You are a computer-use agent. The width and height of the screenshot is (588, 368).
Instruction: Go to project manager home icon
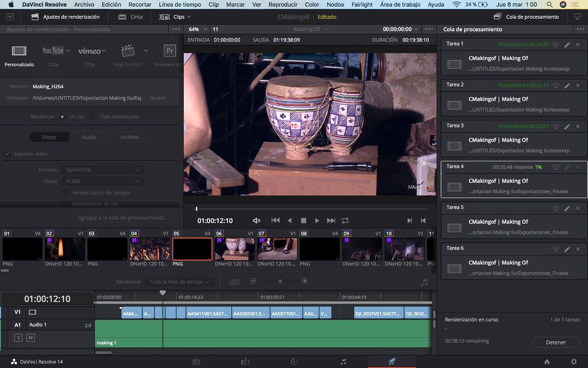click(547, 362)
